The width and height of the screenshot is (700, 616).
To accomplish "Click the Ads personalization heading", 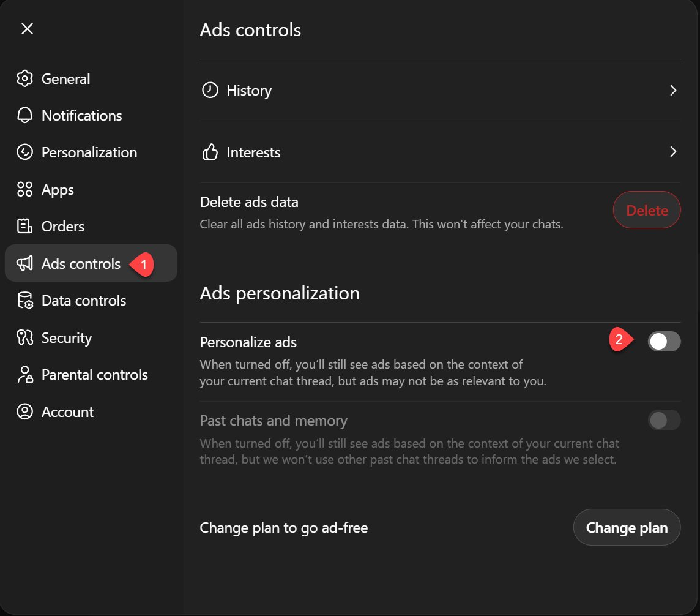I will 280,293.
